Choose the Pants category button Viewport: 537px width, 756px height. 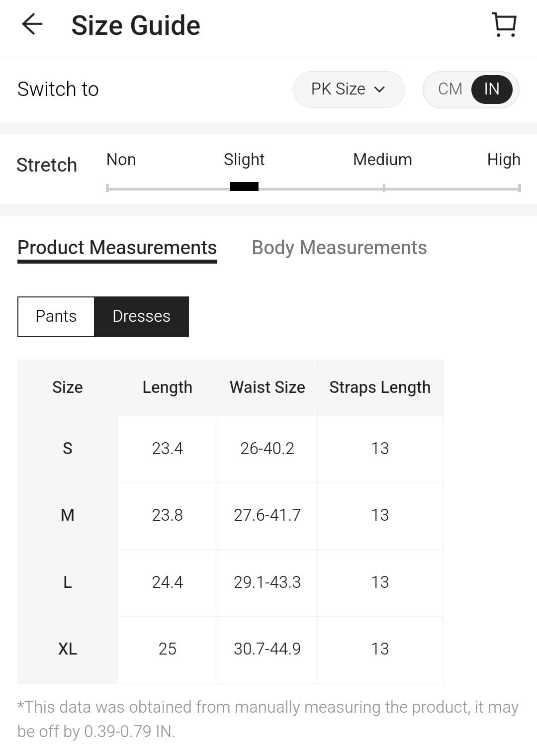point(56,316)
